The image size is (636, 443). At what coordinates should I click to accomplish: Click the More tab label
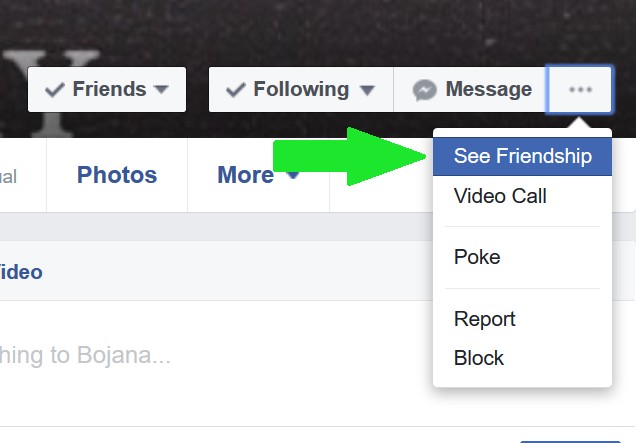coord(245,175)
